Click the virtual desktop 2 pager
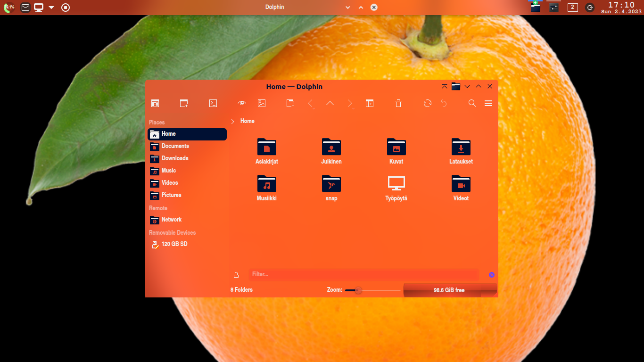Viewport: 644px width, 362px height. coord(572,7)
